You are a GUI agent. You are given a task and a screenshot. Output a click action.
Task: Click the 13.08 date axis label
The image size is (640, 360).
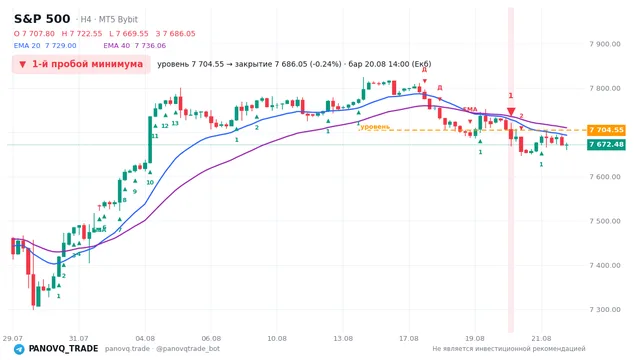(x=343, y=338)
